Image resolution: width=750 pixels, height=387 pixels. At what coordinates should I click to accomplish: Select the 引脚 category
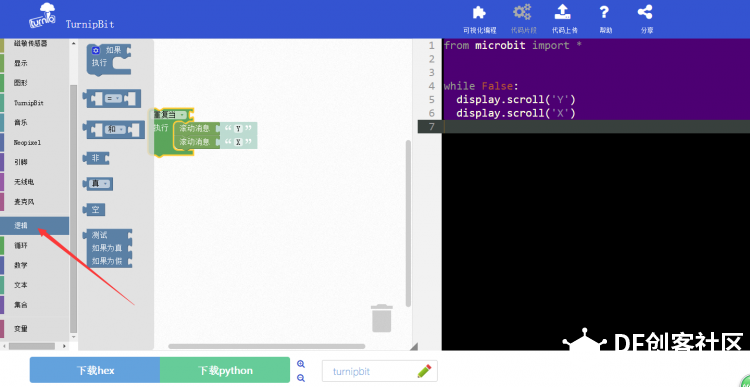21,162
